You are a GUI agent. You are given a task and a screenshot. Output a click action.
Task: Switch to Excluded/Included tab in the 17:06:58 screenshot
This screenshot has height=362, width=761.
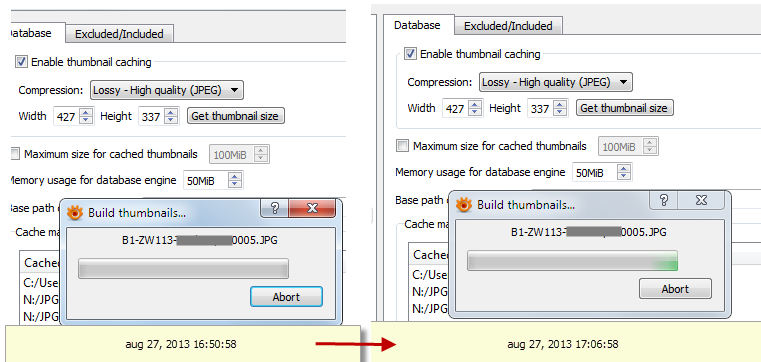(x=508, y=26)
